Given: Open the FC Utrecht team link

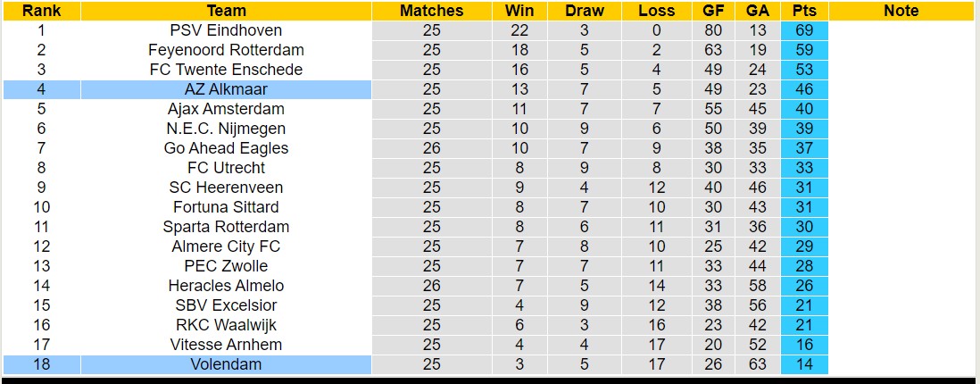Looking at the screenshot, I should coord(226,168).
